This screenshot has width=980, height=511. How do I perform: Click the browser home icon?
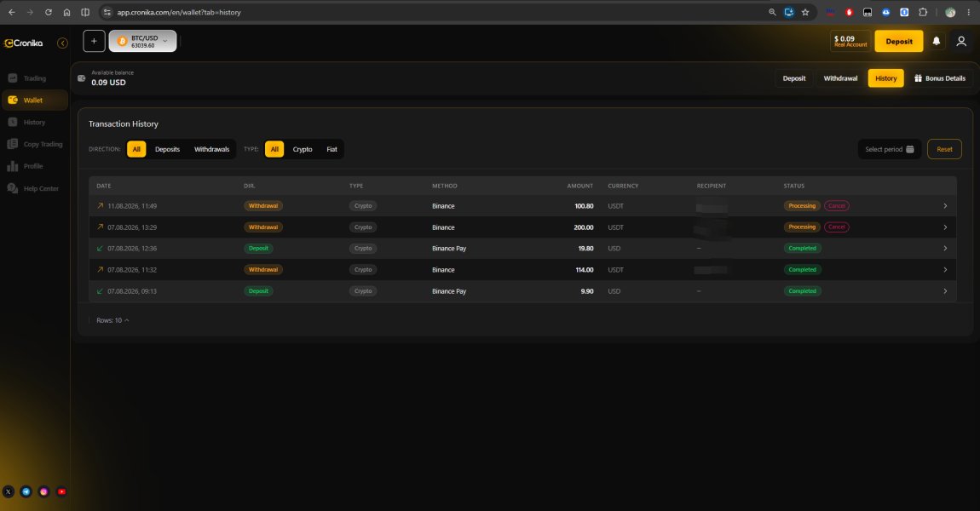[66, 12]
